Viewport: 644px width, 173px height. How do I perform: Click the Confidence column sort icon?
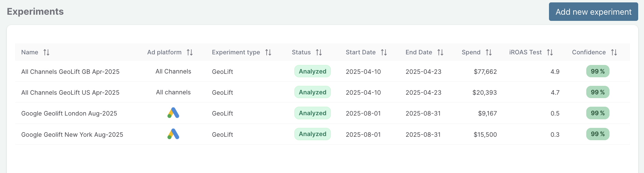click(x=614, y=52)
